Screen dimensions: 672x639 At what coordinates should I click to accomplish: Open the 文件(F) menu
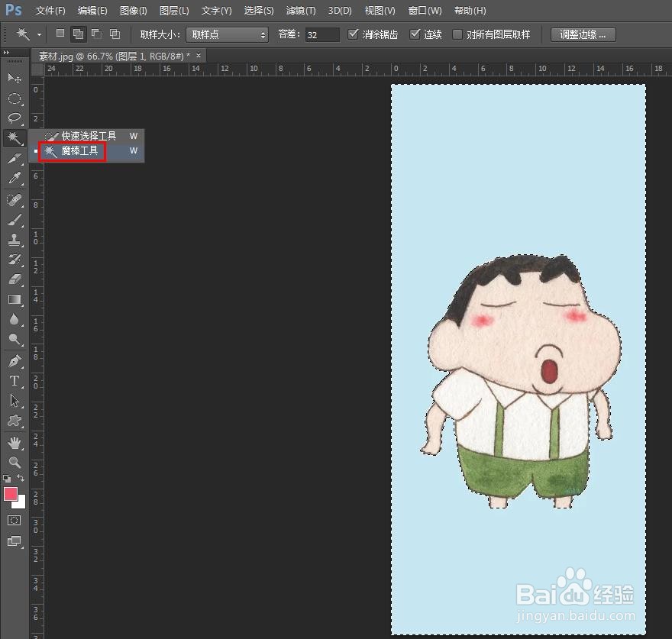[50, 10]
